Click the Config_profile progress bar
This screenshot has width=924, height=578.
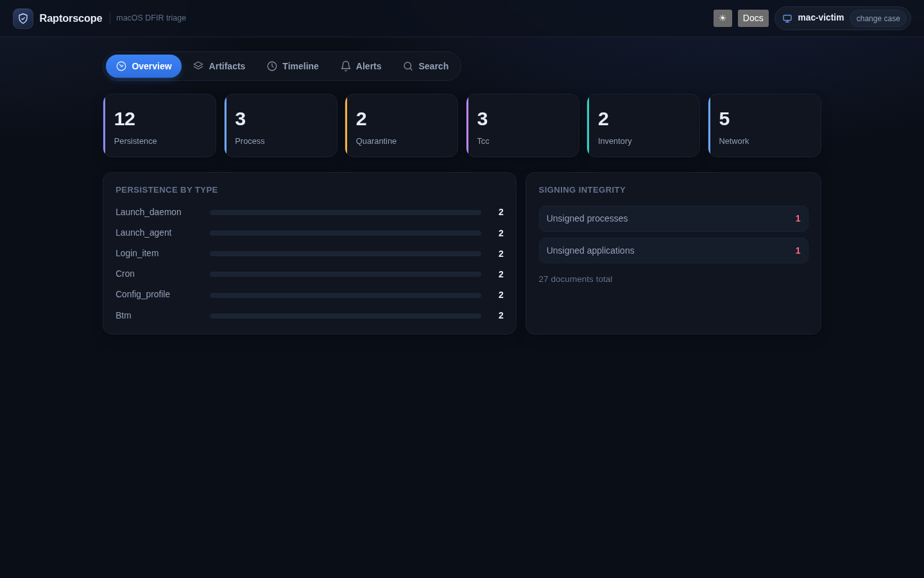345,295
